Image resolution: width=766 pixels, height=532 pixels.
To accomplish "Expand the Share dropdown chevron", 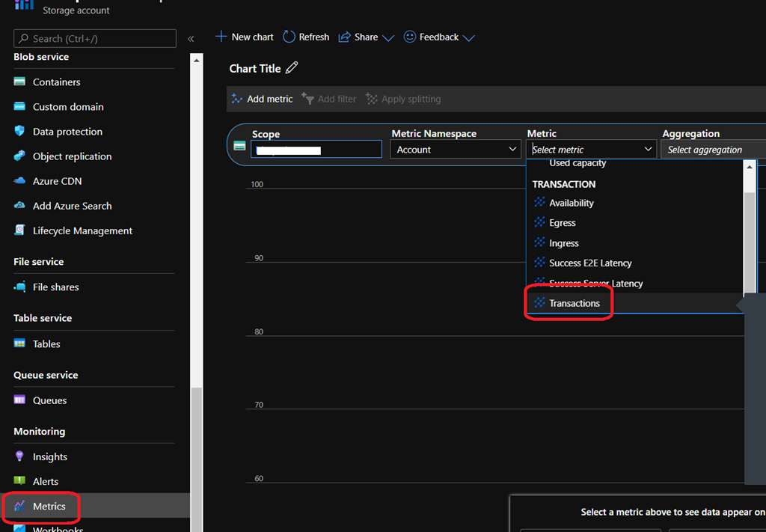I will pyautogui.click(x=387, y=37).
